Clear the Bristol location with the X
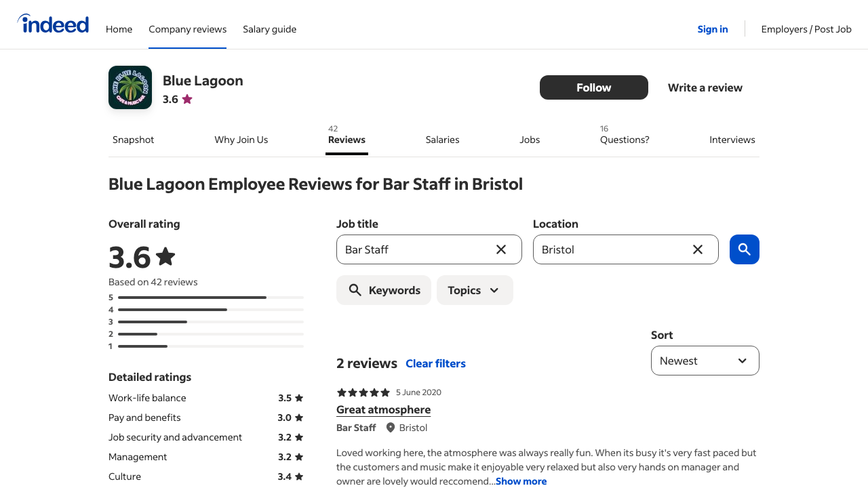This screenshot has width=868, height=488. (697, 249)
